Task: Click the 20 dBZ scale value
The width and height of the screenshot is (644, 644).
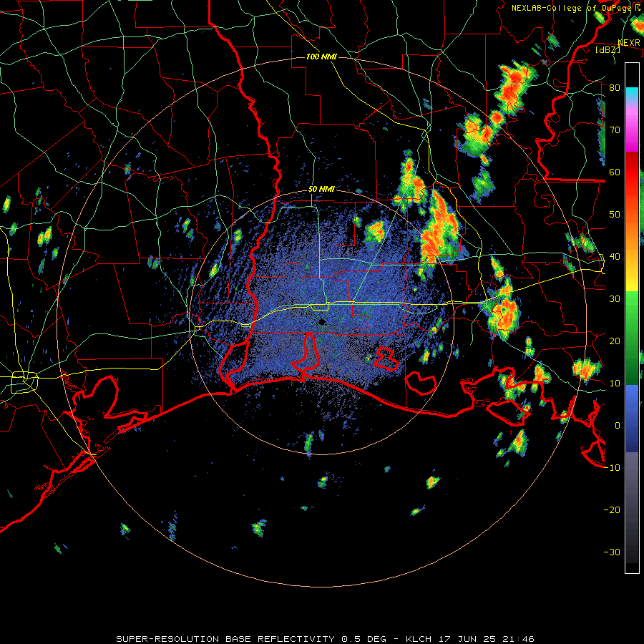Action: point(615,341)
